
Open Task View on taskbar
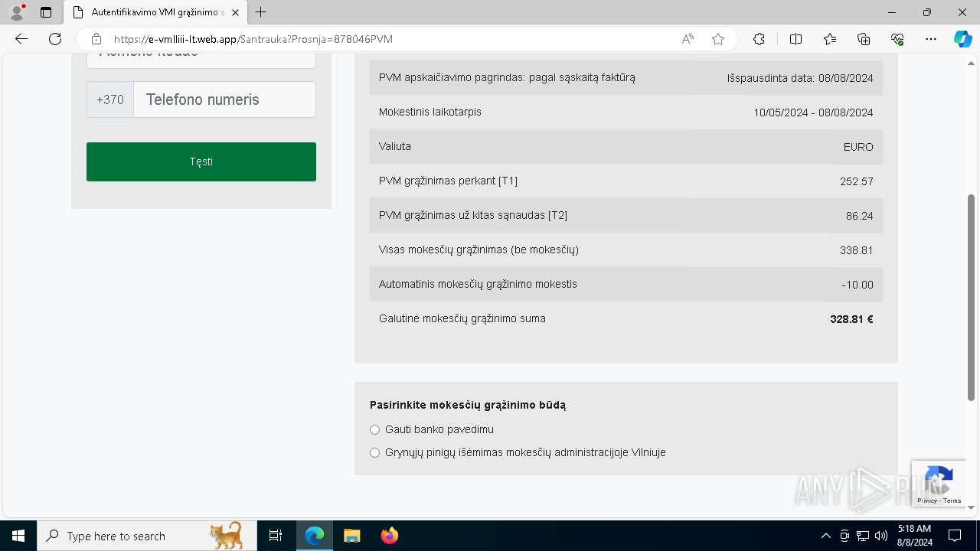click(276, 536)
